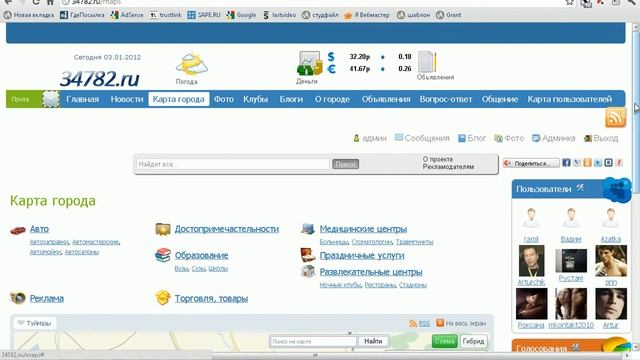The height and width of the screenshot is (360, 640).
Task: Open the Образование category link
Action: (x=201, y=255)
